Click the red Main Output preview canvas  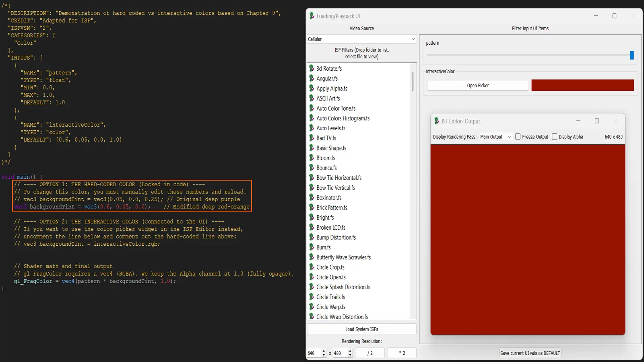point(528,240)
